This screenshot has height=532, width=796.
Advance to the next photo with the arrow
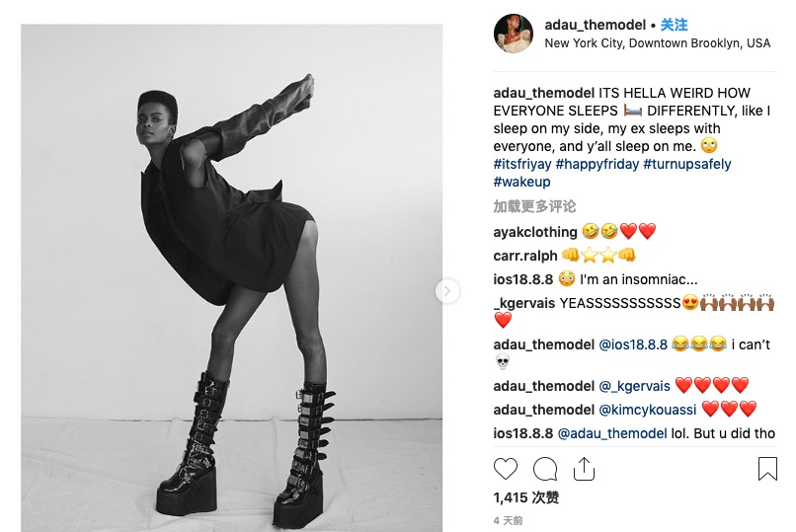pyautogui.click(x=447, y=291)
